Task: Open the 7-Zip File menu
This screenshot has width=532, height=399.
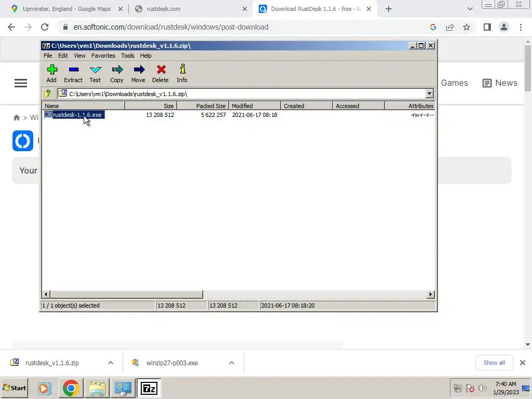Action: (x=48, y=56)
